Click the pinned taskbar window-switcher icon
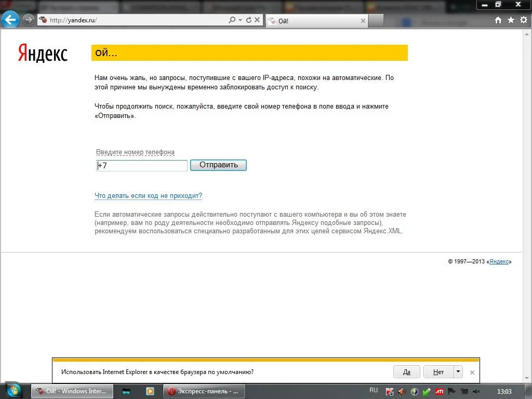Image resolution: width=532 pixels, height=399 pixels. 126,392
